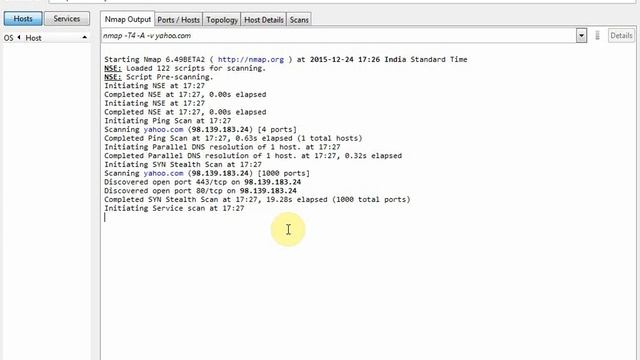The image size is (640, 360).
Task: Open the http://nmap.org link
Action: click(x=251, y=60)
